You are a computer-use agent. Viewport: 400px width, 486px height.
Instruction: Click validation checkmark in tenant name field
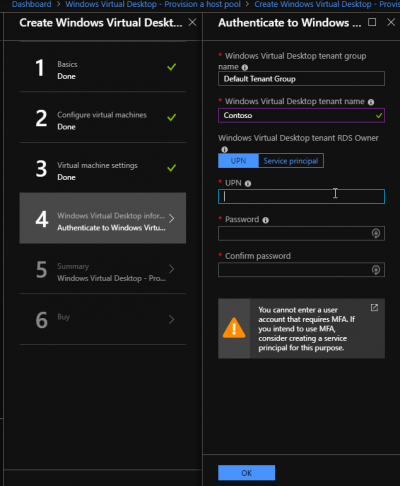379,115
